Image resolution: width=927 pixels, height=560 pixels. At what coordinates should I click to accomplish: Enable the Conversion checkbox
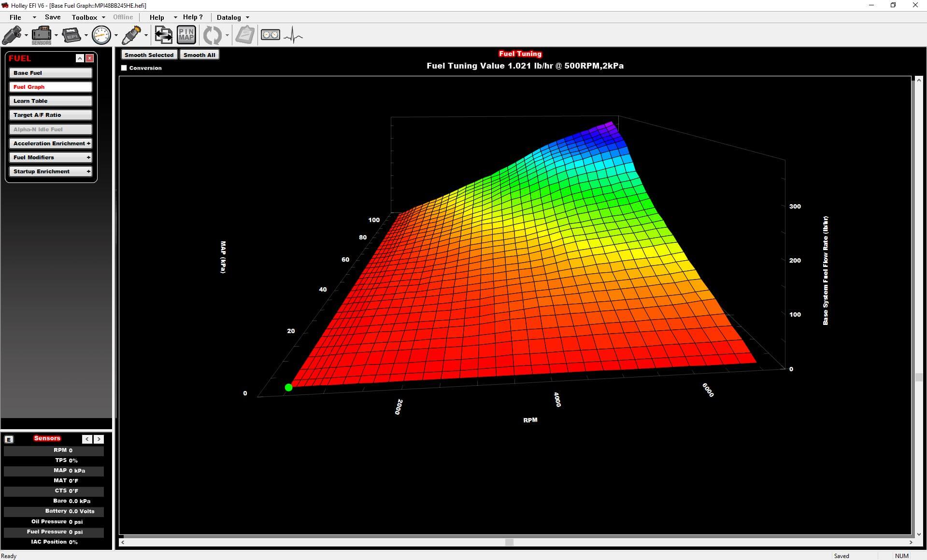[124, 68]
